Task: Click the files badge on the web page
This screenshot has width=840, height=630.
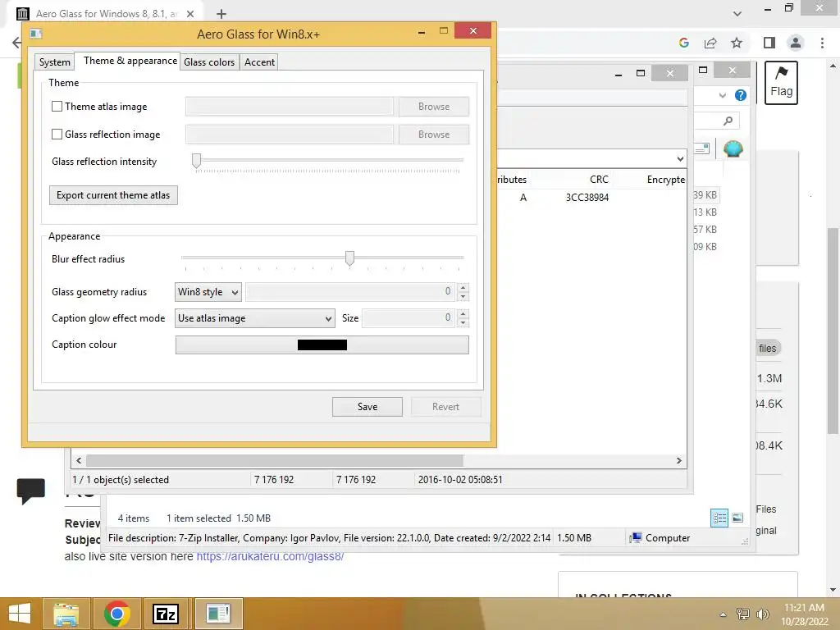Action: coord(767,348)
